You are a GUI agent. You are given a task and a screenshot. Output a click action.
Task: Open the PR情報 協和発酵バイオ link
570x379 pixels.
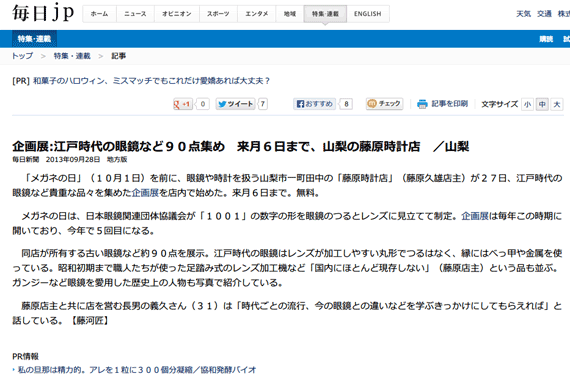tap(137, 370)
